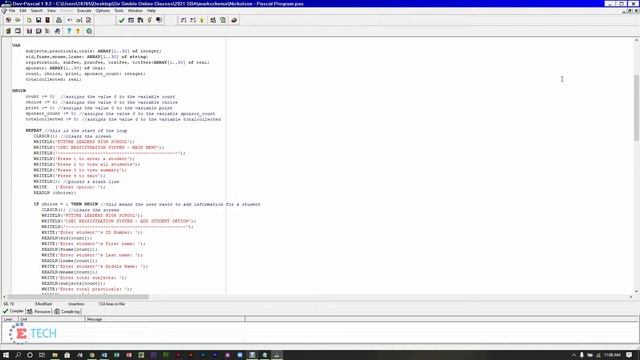Click the 'IF choice = 1 THEN BEGIN' line
Screen dimensions: 640x360
coord(147,204)
